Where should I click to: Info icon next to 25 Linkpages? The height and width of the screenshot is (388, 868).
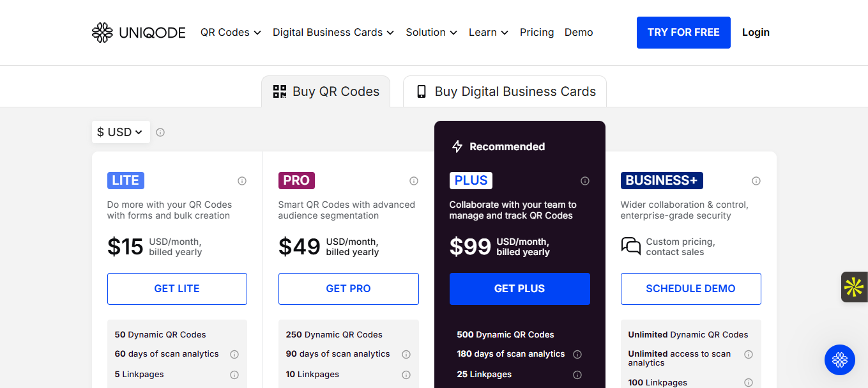click(x=577, y=375)
